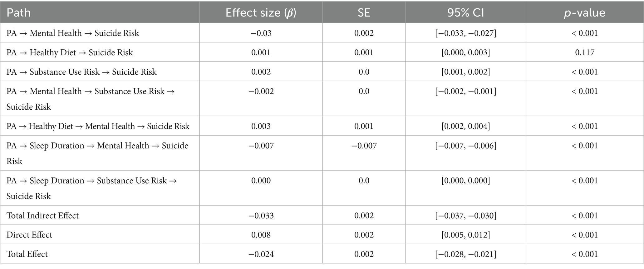Click the "PA → Substance Use Risk → Suicide Risk" cell

tap(81, 72)
